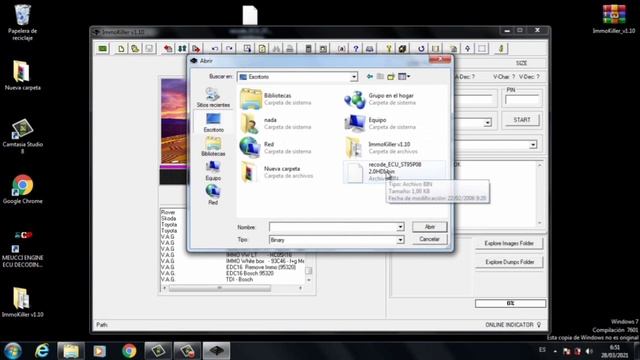Click the blue question mark help icon
Viewport: 640px width, 360px height.
tap(356, 49)
